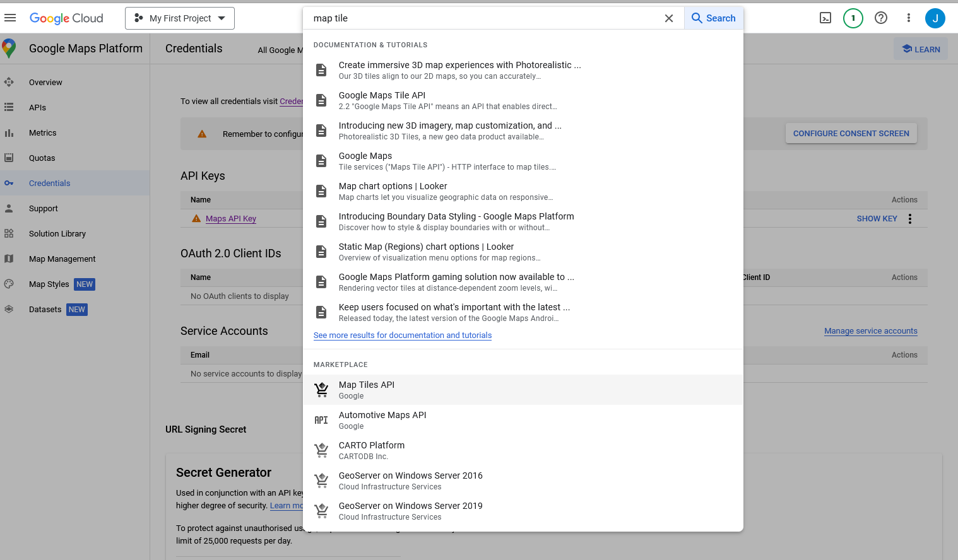
Task: Click the Google Cloud logo
Action: (x=66, y=18)
